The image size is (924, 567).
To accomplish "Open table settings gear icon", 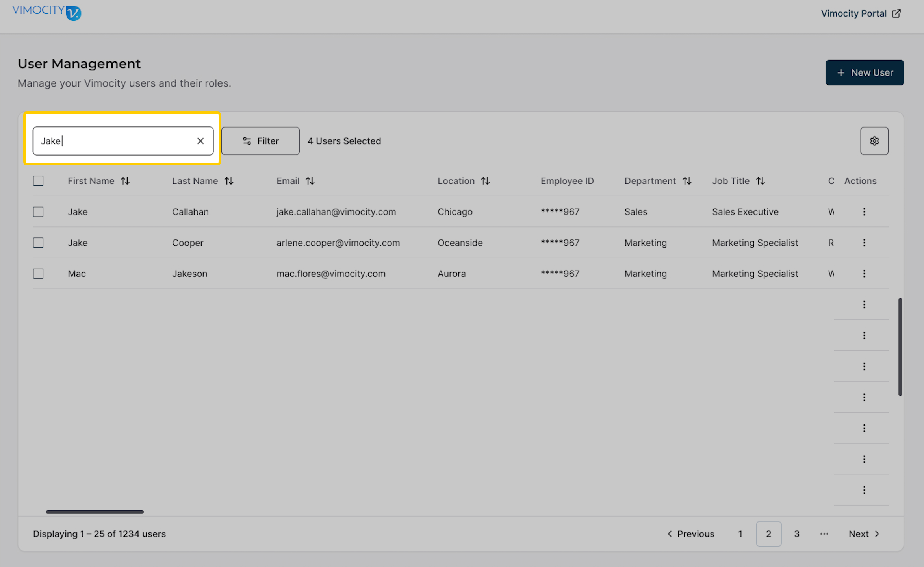I will 874,141.
